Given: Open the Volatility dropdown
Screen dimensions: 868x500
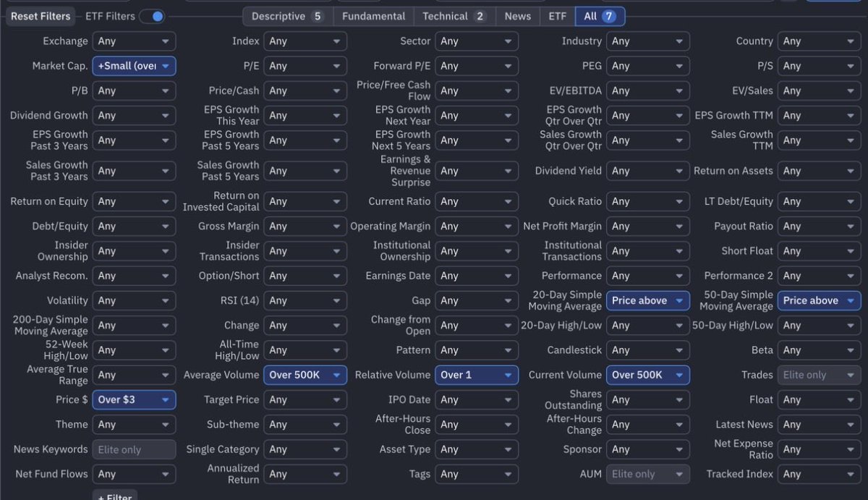Looking at the screenshot, I should click(134, 300).
